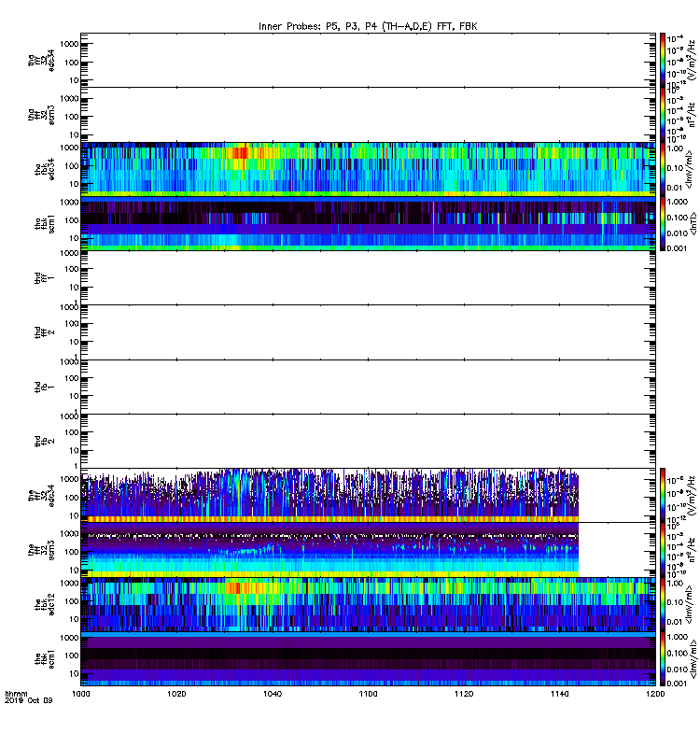
Task: Click the the fff 32 scm3 spectrogram panel
Action: pos(368,550)
